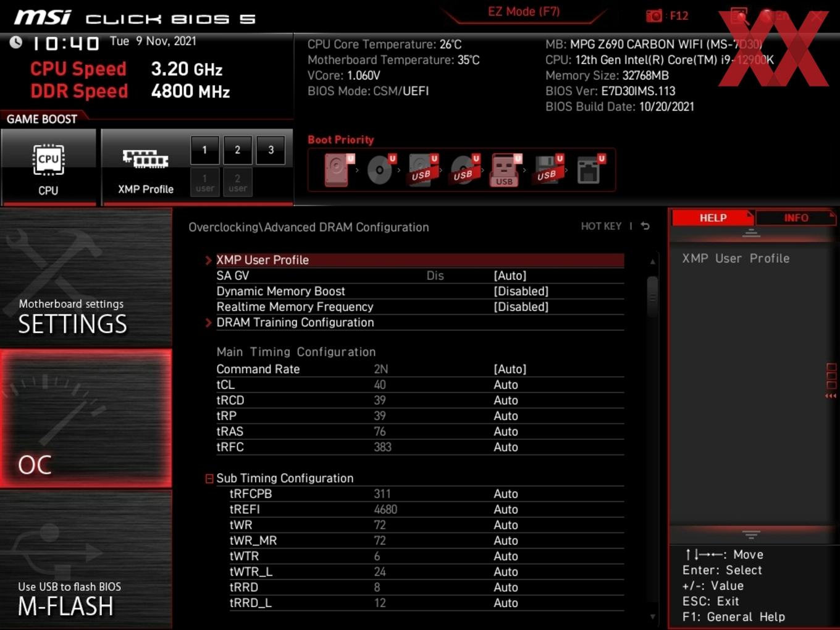Switch to EZ Mode (F7)
840x630 pixels.
[x=524, y=12]
